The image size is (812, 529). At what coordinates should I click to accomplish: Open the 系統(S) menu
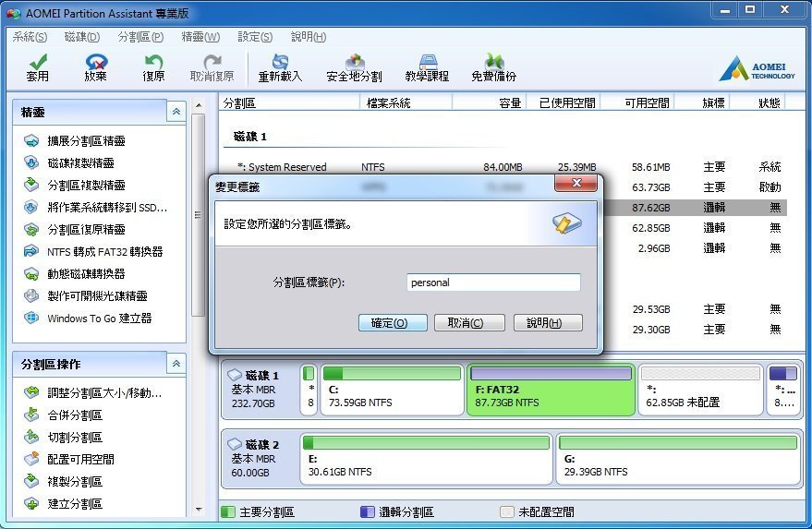coord(30,37)
